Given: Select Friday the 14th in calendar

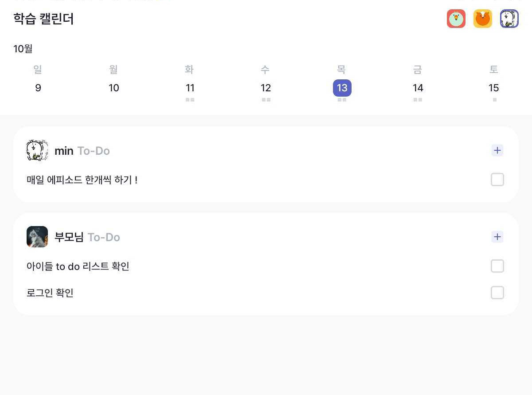Looking at the screenshot, I should (x=418, y=88).
